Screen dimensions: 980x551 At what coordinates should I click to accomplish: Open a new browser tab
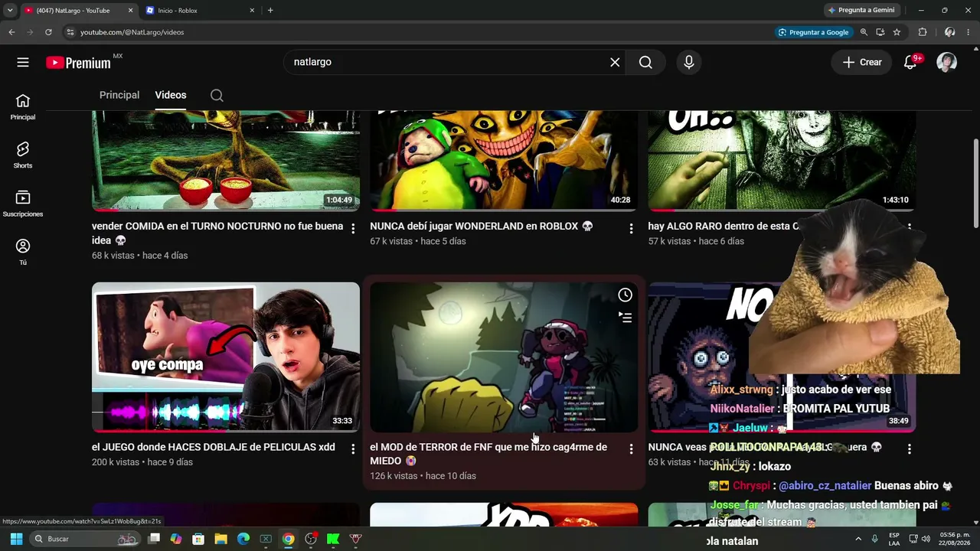(270, 11)
